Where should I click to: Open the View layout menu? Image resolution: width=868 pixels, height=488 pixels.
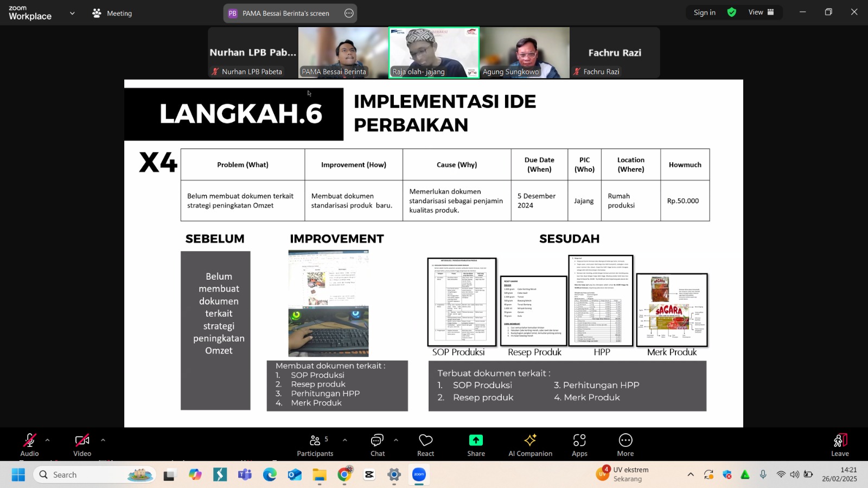coord(761,12)
